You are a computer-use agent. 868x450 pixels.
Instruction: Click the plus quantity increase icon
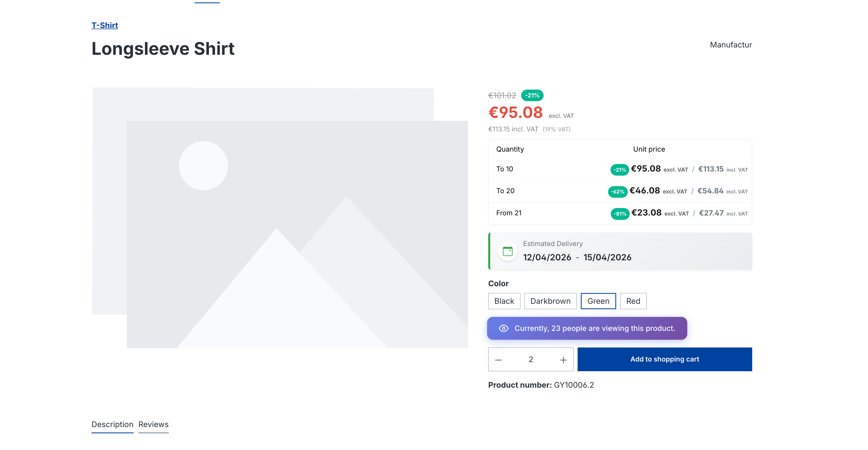click(563, 360)
